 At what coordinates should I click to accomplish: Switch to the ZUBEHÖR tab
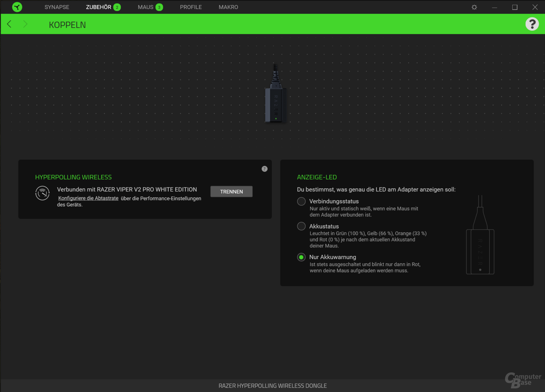click(x=98, y=7)
